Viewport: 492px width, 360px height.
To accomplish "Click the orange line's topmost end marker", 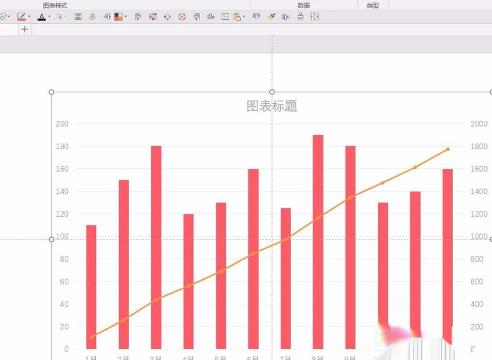I will (x=448, y=149).
